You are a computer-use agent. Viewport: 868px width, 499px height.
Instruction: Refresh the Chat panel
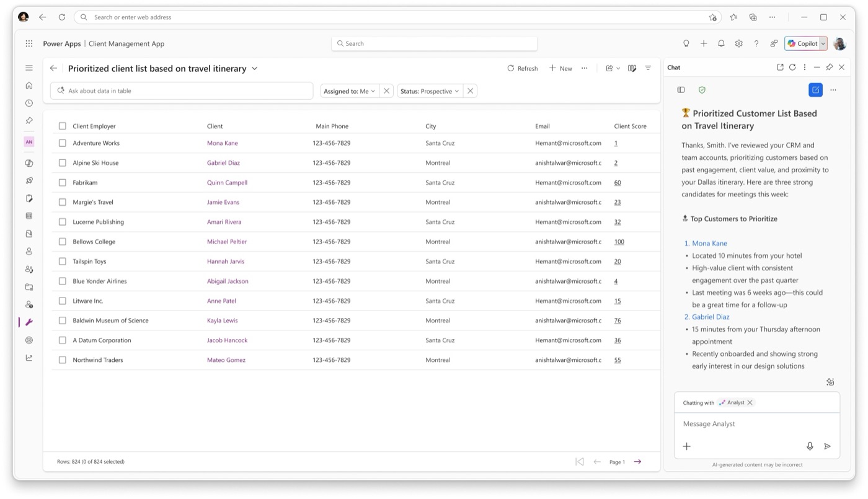click(x=792, y=67)
